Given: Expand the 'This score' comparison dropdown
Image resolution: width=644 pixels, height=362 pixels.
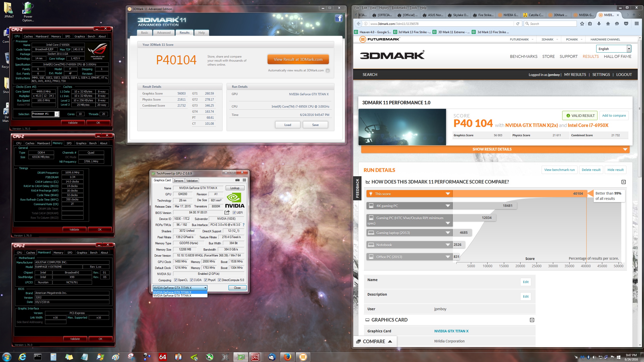Looking at the screenshot, I should click(x=448, y=194).
